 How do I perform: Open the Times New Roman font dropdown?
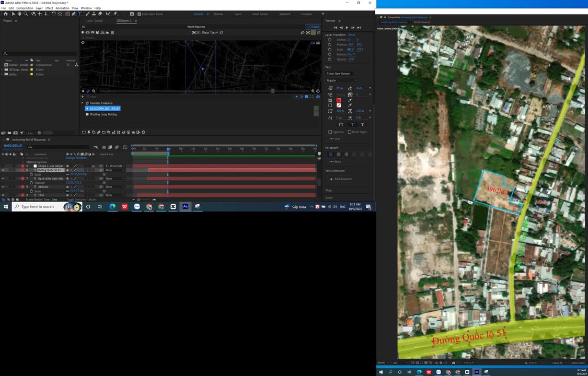pos(342,74)
